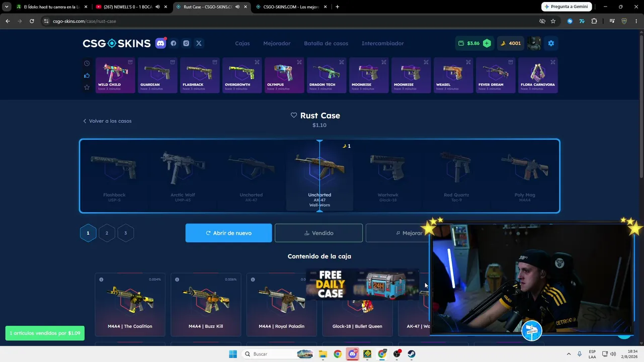Click the Free Daily Case banner
Image resolution: width=644 pixels, height=362 pixels.
pos(363,285)
